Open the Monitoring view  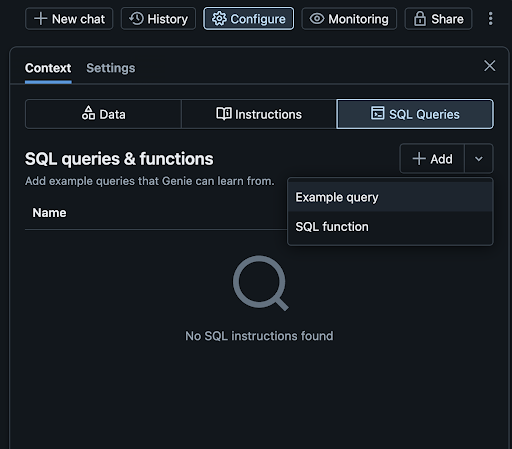349,19
